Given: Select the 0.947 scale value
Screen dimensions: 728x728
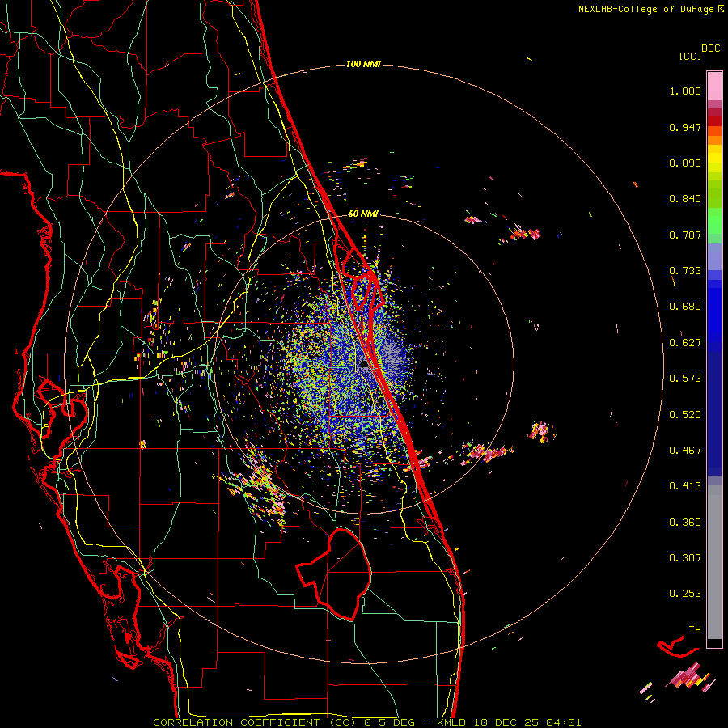Looking at the screenshot, I should click(x=685, y=127).
